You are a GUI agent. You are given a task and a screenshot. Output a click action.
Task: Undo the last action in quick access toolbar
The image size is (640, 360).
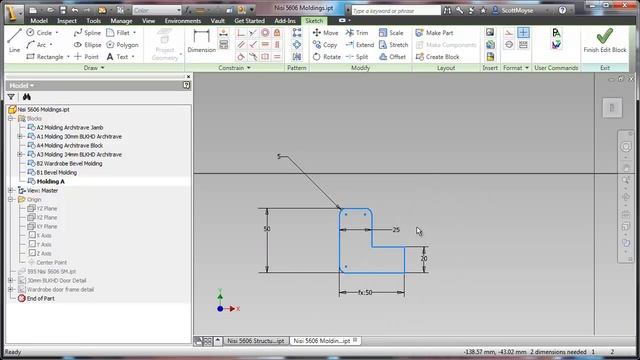[75, 10]
